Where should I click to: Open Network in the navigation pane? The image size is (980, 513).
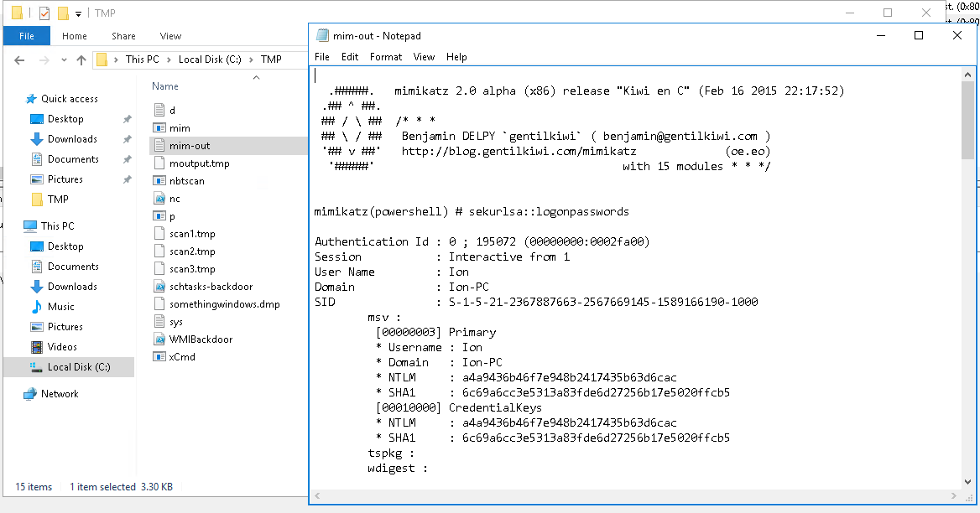[x=59, y=394]
